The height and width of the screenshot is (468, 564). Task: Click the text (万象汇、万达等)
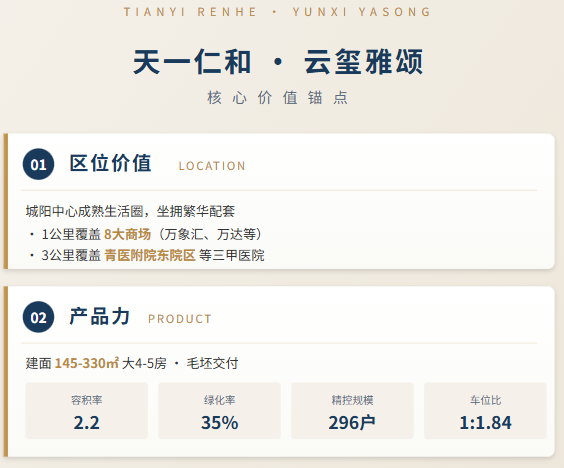210,234
